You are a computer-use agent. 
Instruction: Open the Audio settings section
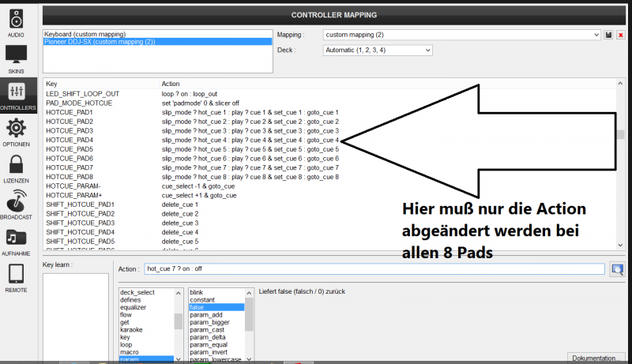[x=16, y=24]
